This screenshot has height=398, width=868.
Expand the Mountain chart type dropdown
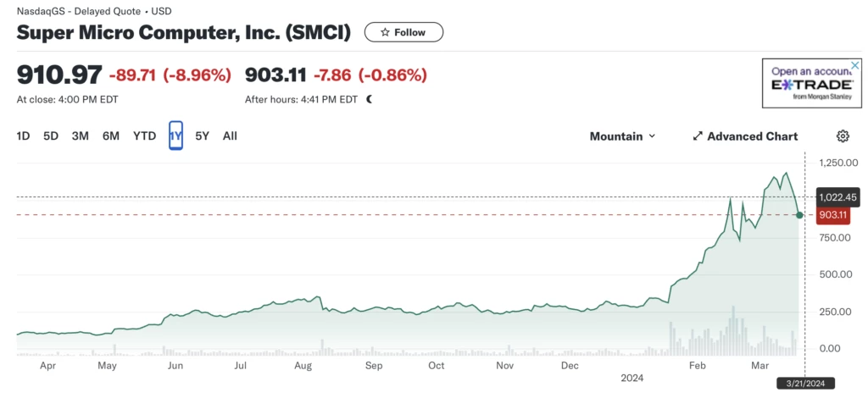pyautogui.click(x=622, y=136)
